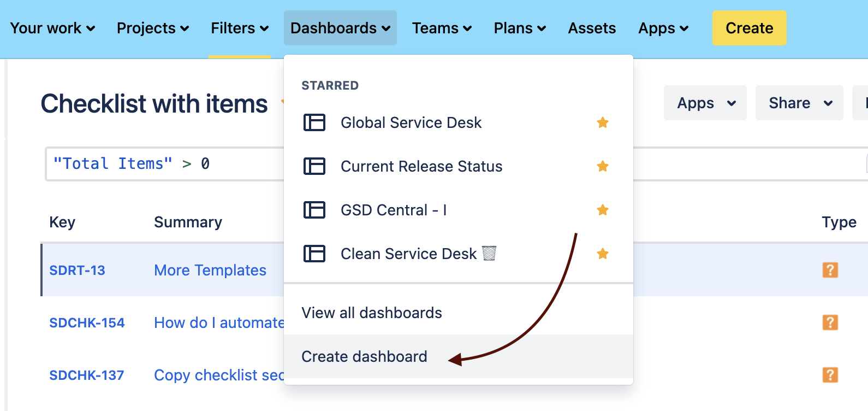Go to Assets in the top navigation
The height and width of the screenshot is (411, 868).
[592, 28]
